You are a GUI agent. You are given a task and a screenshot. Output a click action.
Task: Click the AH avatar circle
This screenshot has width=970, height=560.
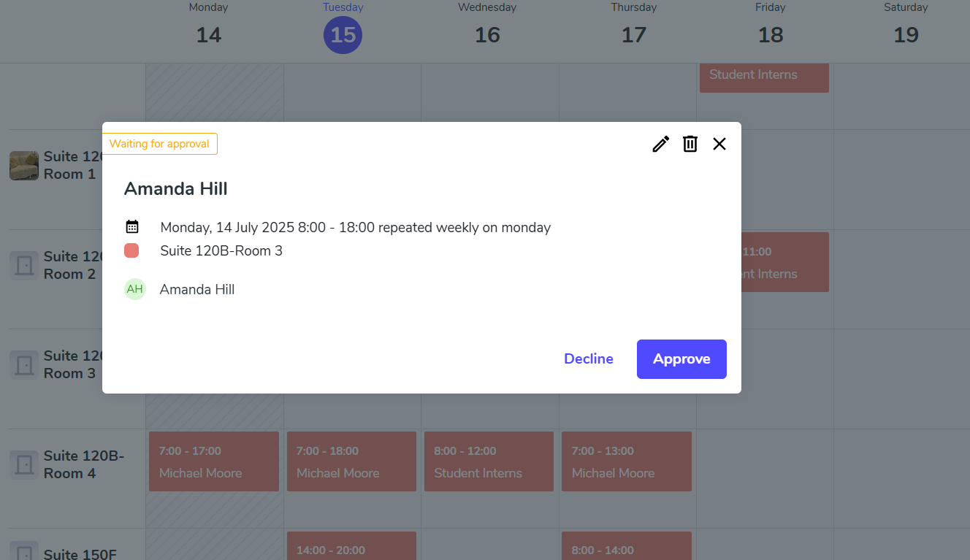(x=135, y=289)
